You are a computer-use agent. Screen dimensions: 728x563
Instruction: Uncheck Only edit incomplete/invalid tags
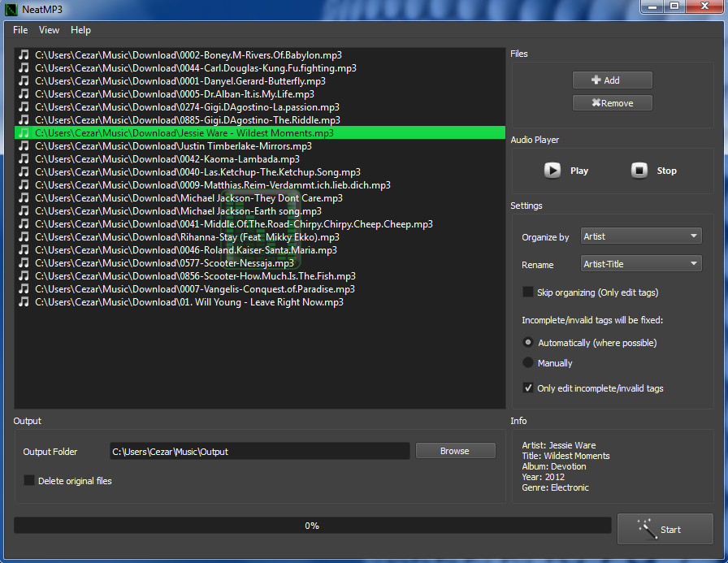pos(528,388)
